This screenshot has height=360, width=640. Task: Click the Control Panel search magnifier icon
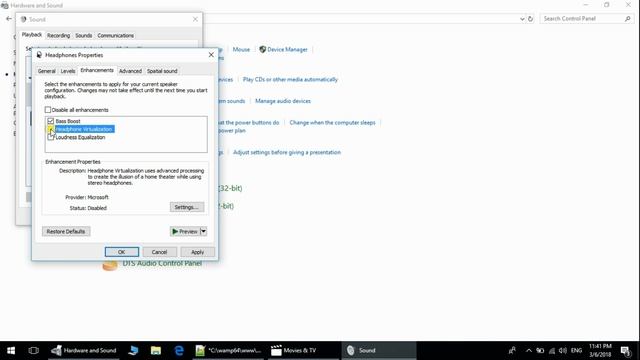627,19
